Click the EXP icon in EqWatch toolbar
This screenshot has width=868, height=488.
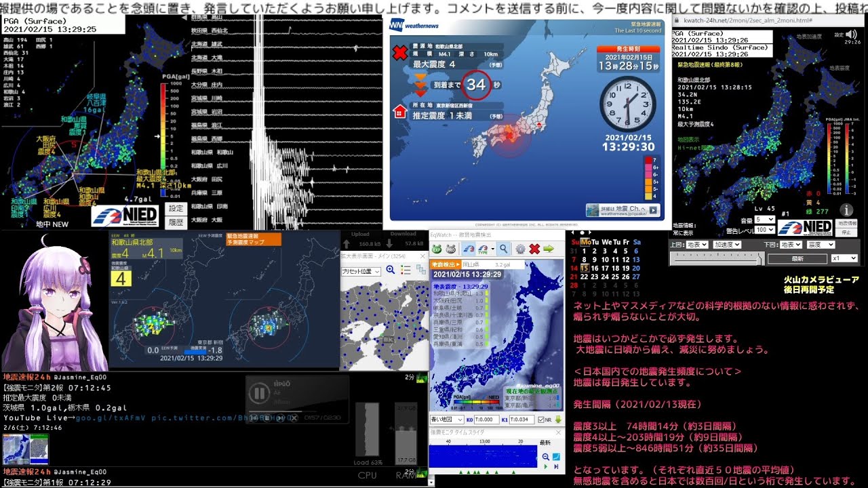pyautogui.click(x=437, y=249)
